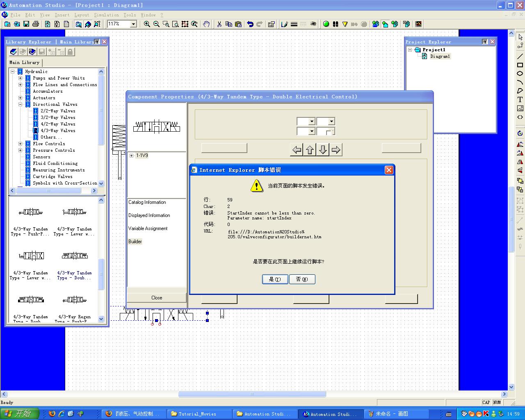
Task: Click 是(Y) in the script error dialog
Action: [275, 279]
